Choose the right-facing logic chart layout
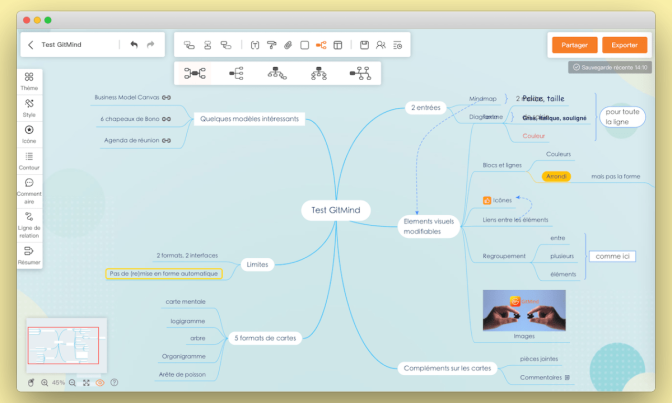 coord(237,72)
